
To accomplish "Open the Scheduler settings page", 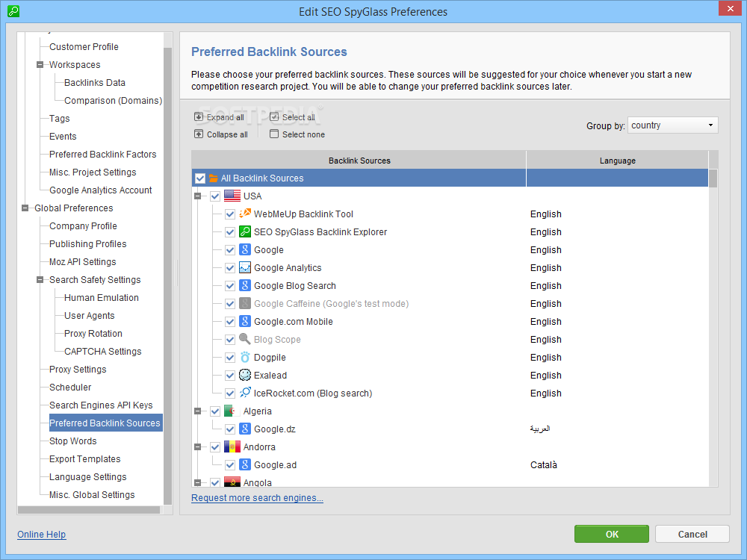I will (x=70, y=387).
